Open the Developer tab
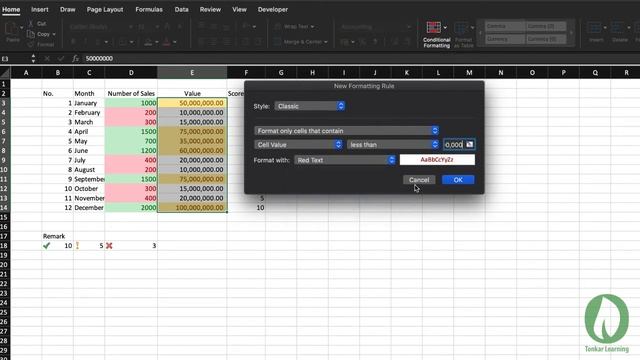The image size is (640, 360). click(273, 9)
